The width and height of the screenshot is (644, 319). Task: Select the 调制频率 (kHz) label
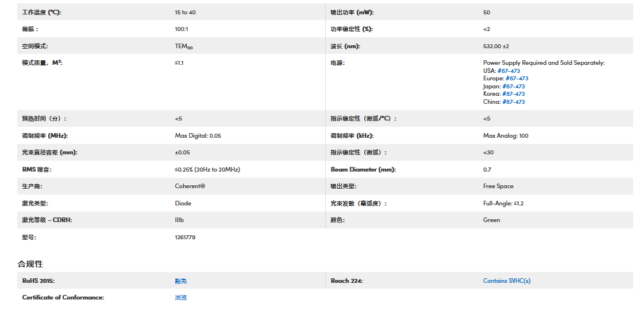pyautogui.click(x=352, y=136)
